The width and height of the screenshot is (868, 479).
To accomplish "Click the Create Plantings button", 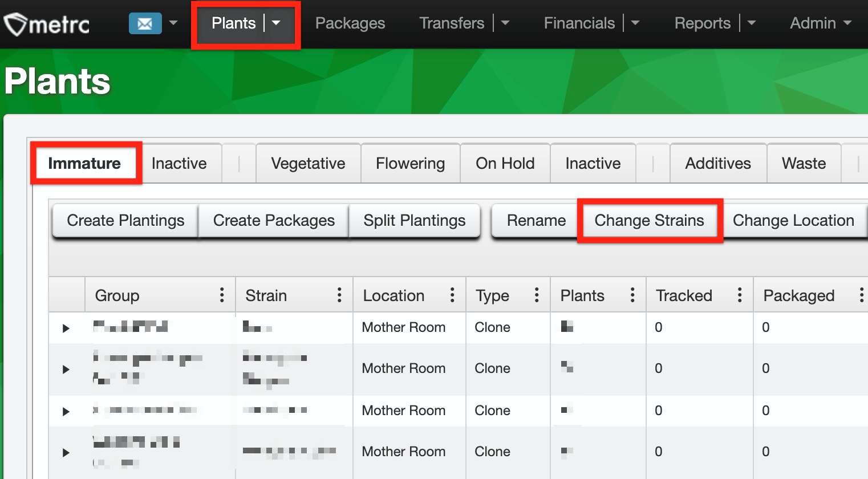I will coord(125,221).
